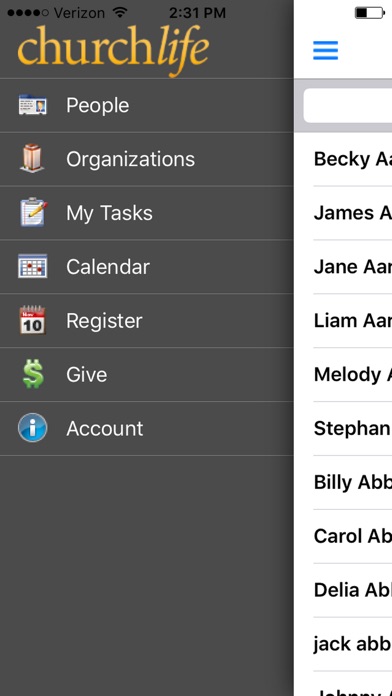The height and width of the screenshot is (696, 392).
Task: Close drawer with blue hamburger icon
Action: coord(325,50)
